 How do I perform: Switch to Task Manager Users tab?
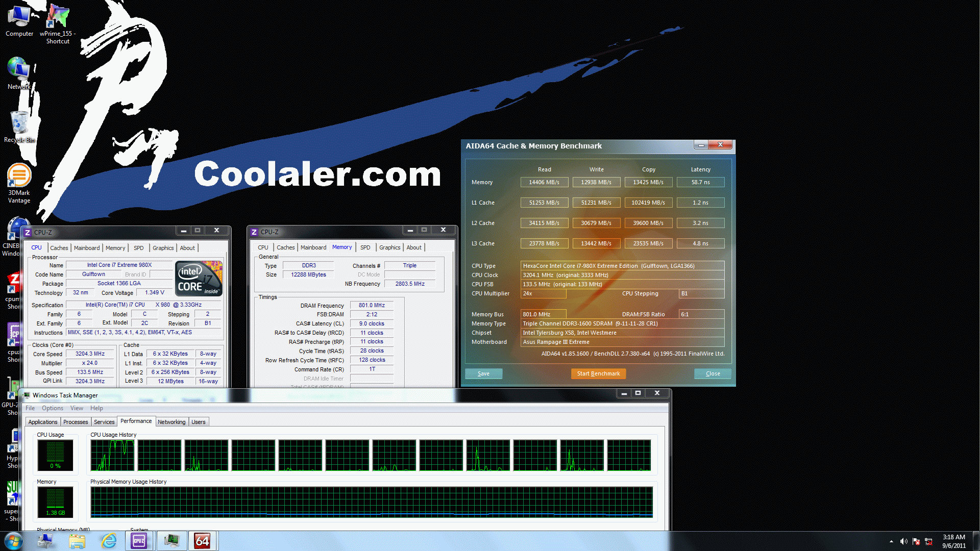point(199,422)
